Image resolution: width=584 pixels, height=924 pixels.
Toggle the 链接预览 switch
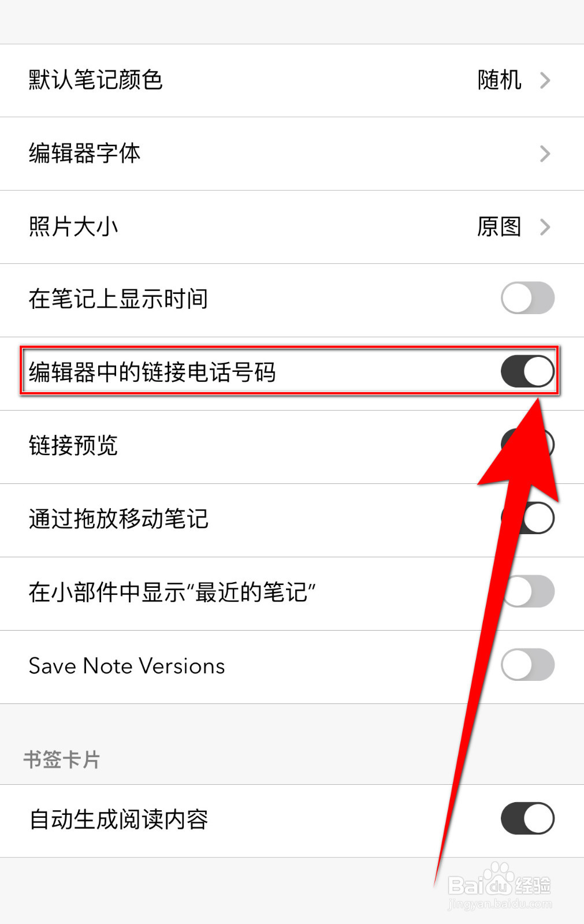point(527,445)
